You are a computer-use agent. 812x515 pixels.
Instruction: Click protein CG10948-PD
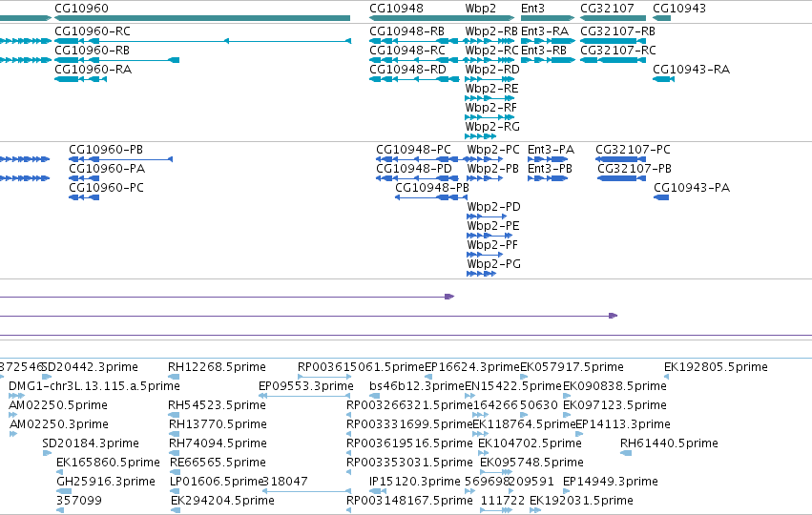[414, 169]
